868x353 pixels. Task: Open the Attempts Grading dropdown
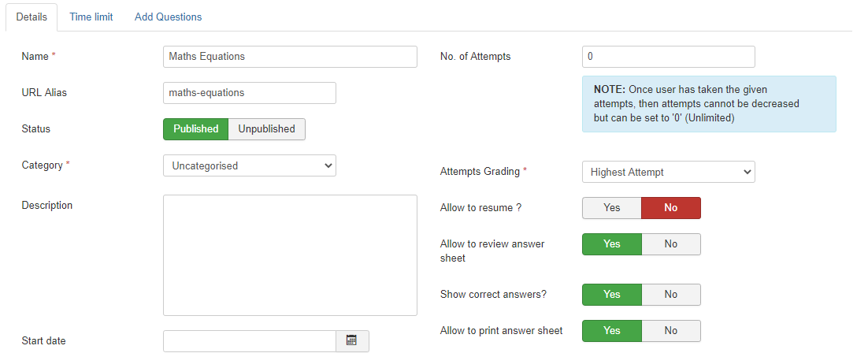click(x=668, y=172)
